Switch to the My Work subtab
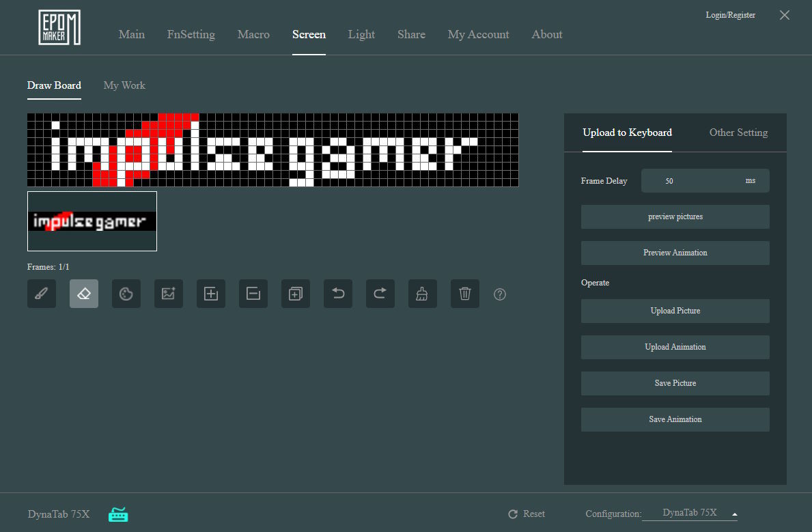 point(124,85)
